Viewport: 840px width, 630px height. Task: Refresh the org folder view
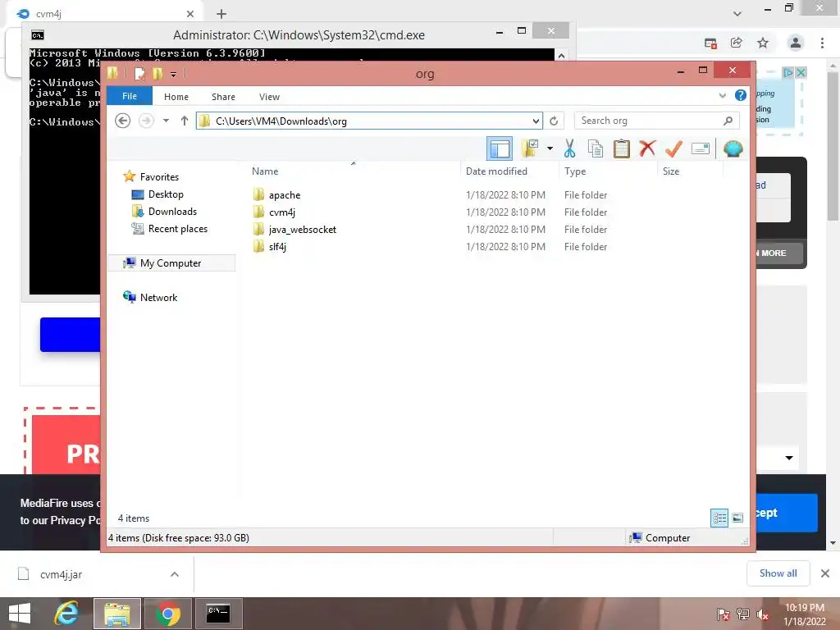tap(554, 121)
